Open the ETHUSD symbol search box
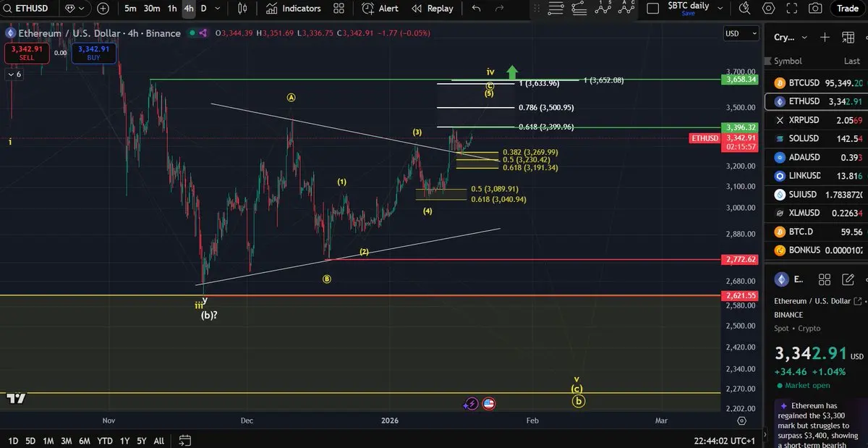This screenshot has width=868, height=448. [29, 9]
